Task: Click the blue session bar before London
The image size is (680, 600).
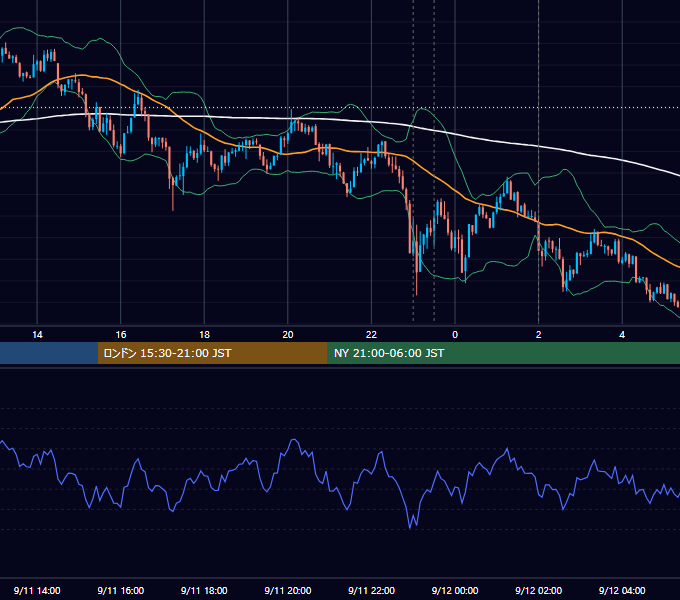Action: click(x=49, y=353)
